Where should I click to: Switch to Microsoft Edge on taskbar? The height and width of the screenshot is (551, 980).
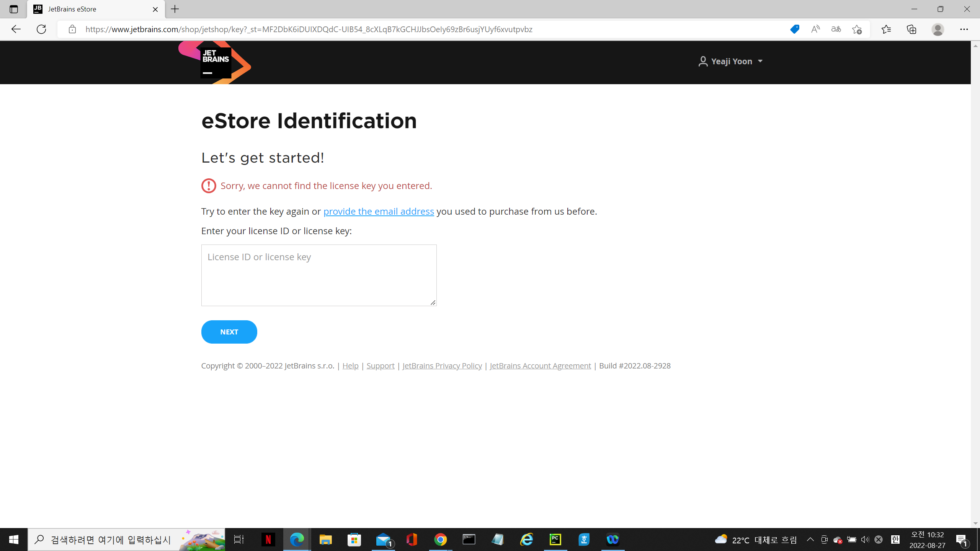click(297, 540)
